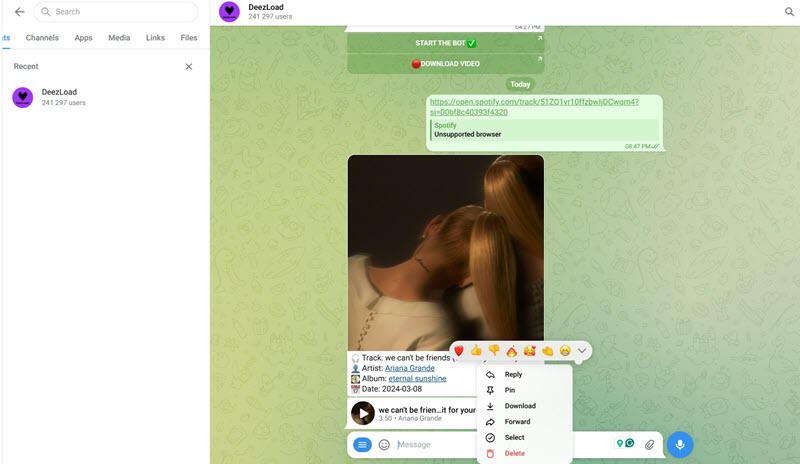This screenshot has height=464, width=800.
Task: Open the Spotify track link
Action: tap(534, 107)
